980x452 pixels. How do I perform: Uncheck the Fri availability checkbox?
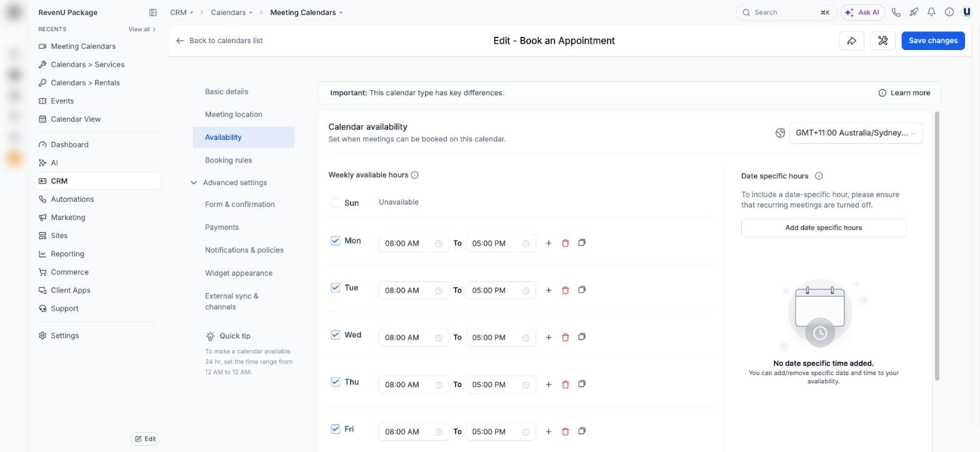[336, 429]
